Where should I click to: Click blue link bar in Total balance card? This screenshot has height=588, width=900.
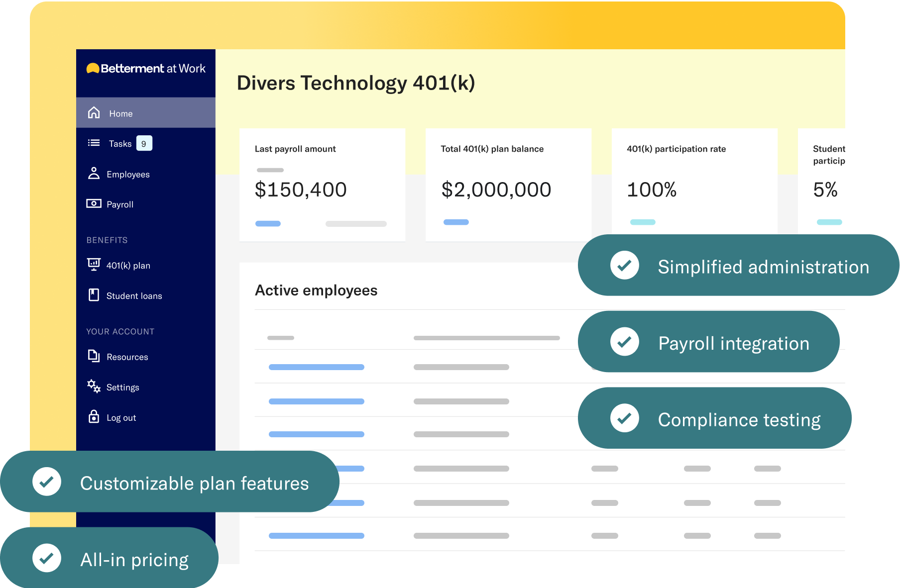(456, 222)
